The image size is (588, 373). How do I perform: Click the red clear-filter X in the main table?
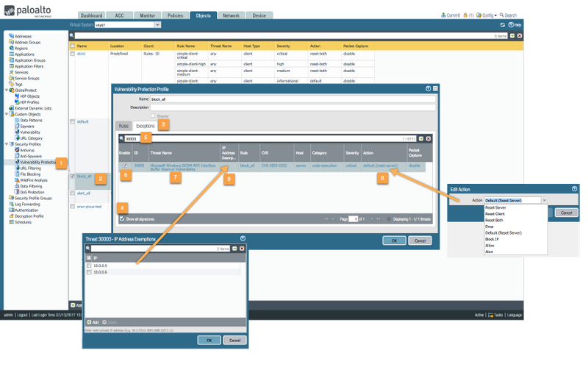[520, 35]
